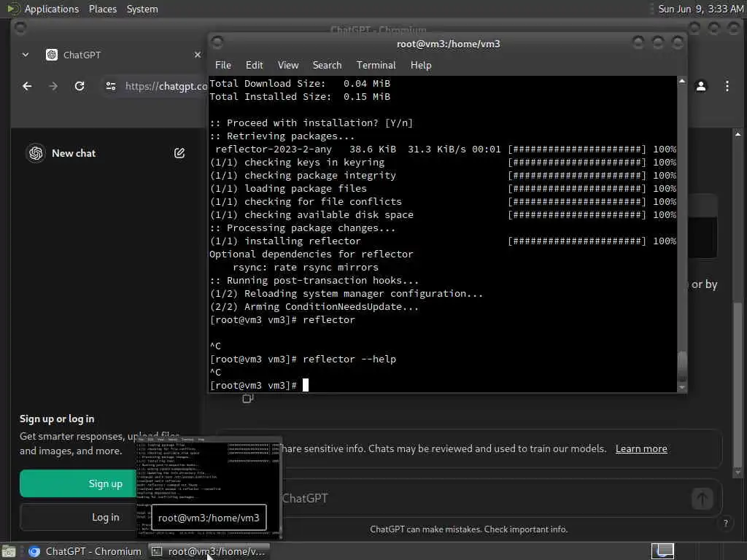Click 'Proceed with installation? [Y/n]' text
The width and height of the screenshot is (747, 560).
320,122
